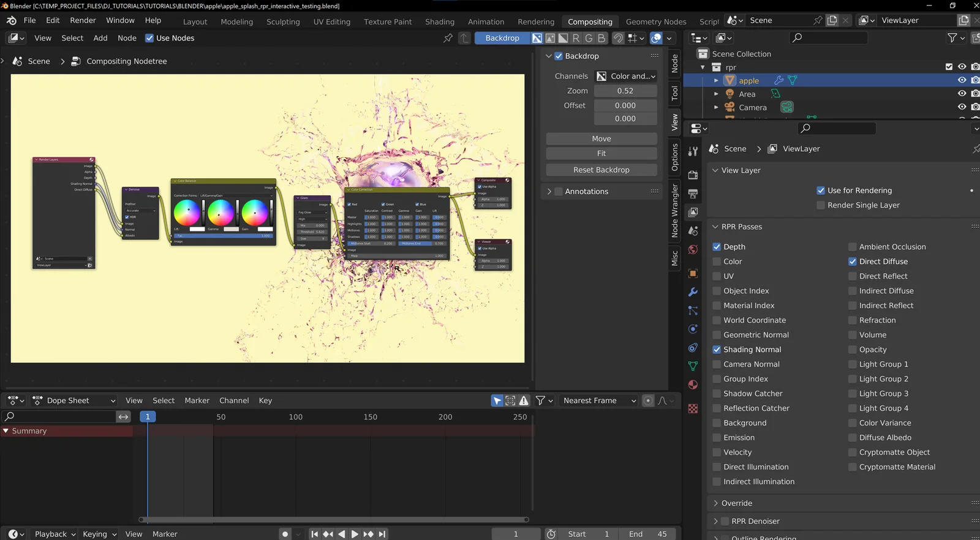The width and height of the screenshot is (980, 540).
Task: Expand the Override panel
Action: point(715,503)
